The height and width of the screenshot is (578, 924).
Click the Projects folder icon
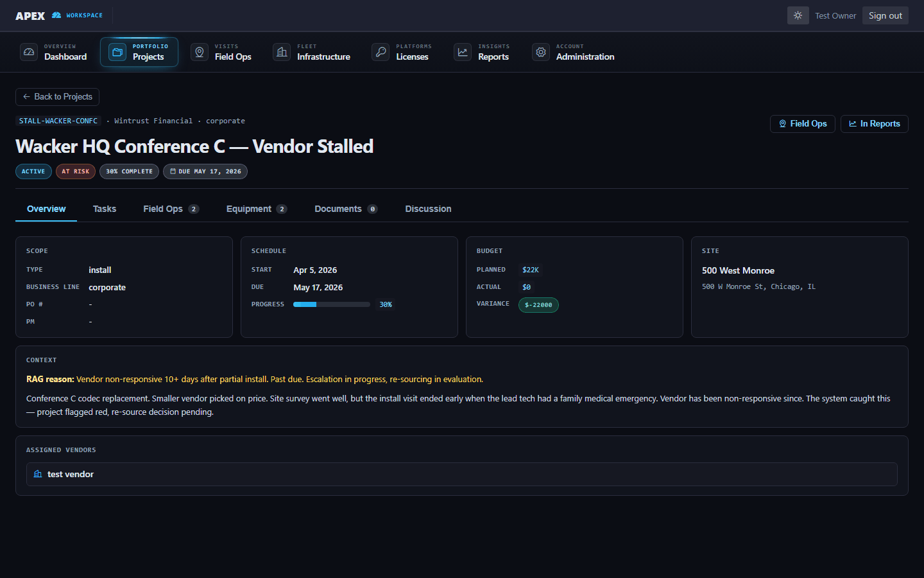click(x=117, y=52)
